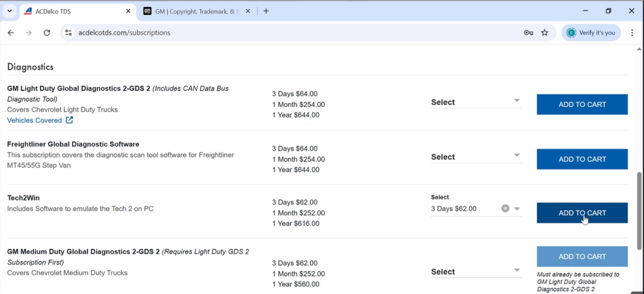The height and width of the screenshot is (294, 644).
Task: Add Tech2Win to cart
Action: (582, 213)
